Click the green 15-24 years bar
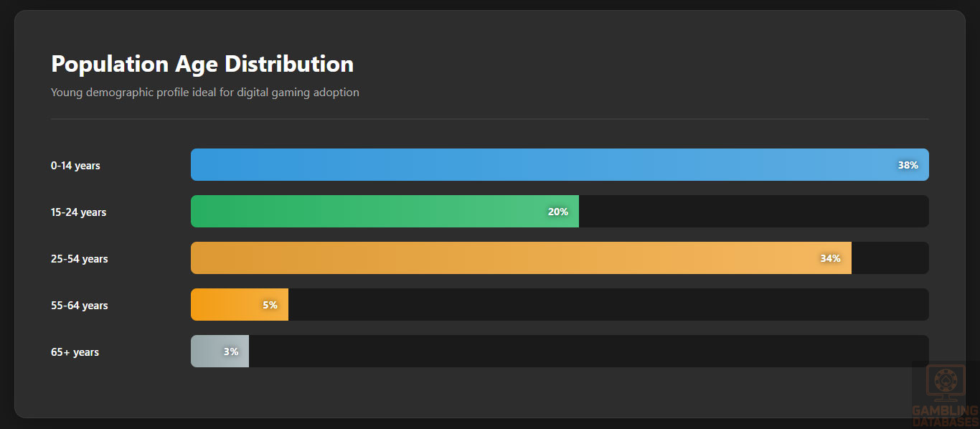The height and width of the screenshot is (429, 980). (x=359, y=212)
